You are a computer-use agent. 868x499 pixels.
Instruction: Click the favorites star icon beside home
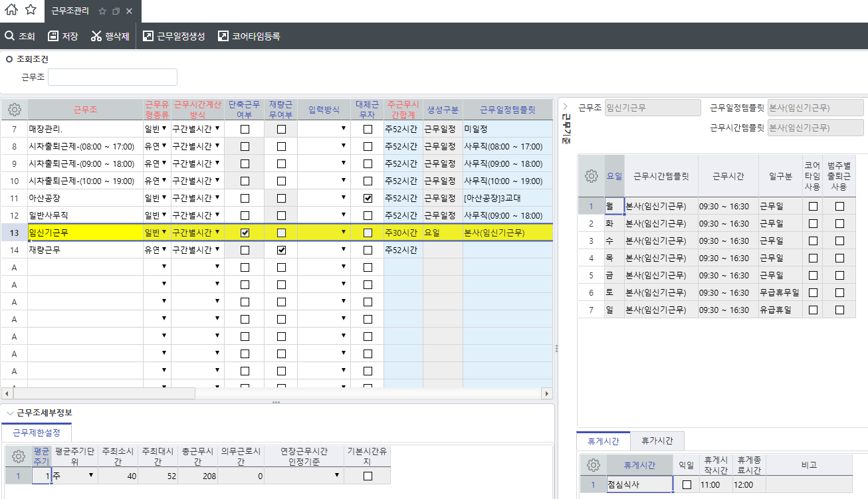(x=31, y=10)
